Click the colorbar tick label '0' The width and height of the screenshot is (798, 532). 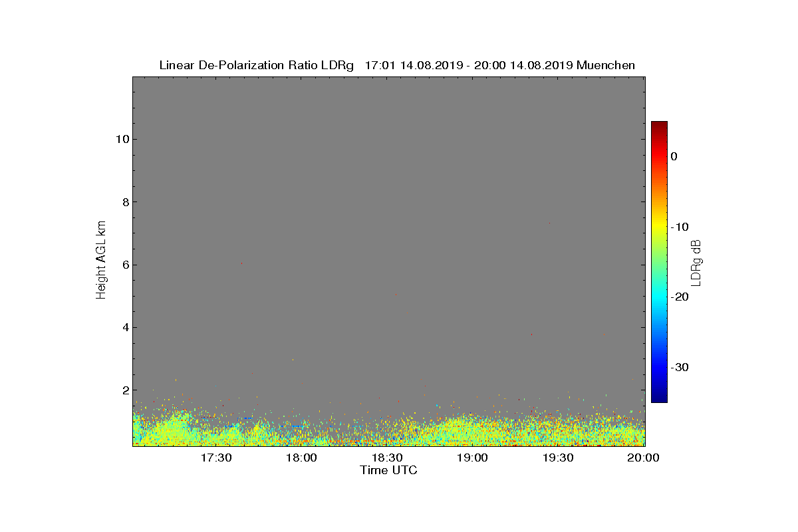(x=674, y=156)
